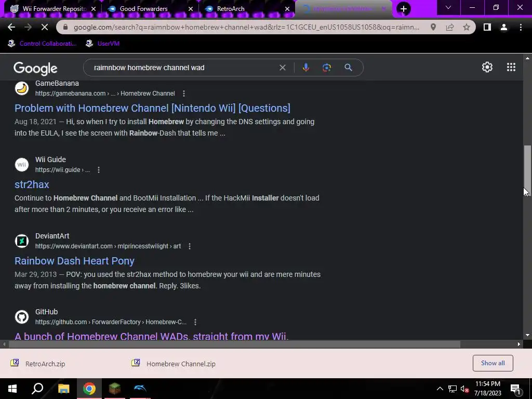Open more options for the Wii Guide result
Image resolution: width=532 pixels, height=399 pixels.
tap(99, 170)
